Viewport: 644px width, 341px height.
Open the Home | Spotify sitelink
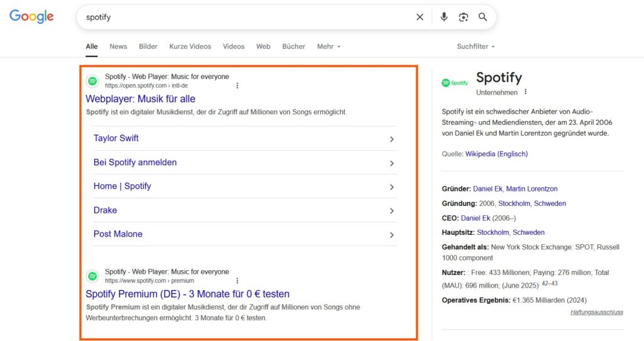(x=123, y=187)
